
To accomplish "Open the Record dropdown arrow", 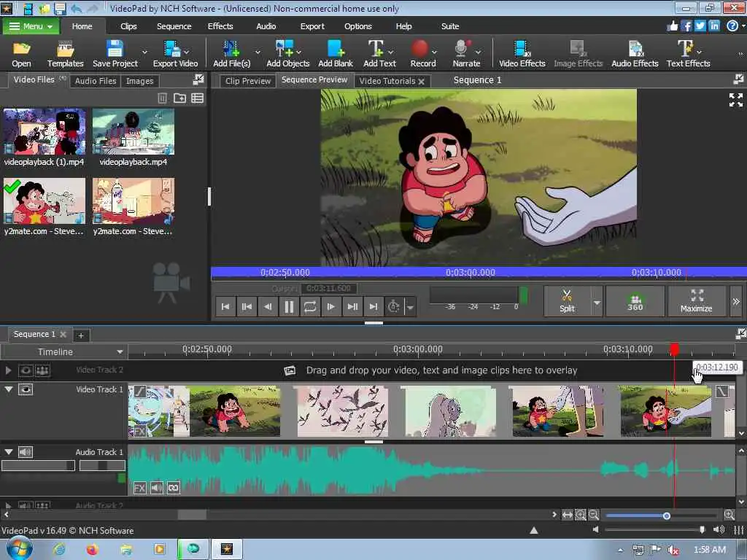I will 434,52.
